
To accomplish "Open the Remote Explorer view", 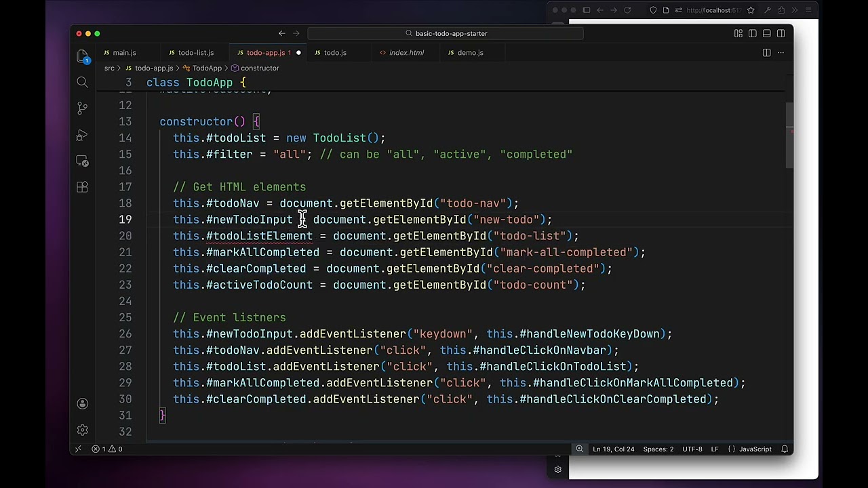I will tap(83, 161).
